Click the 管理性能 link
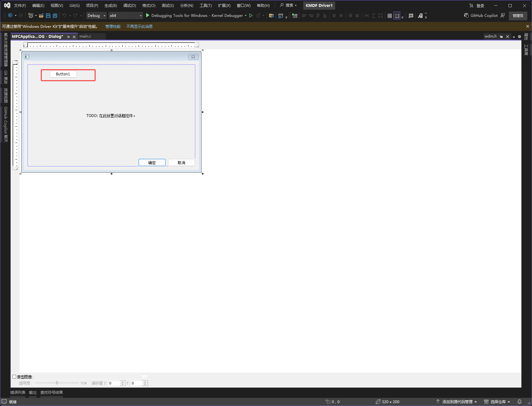Viewport: 532px width, 406px height. [x=113, y=26]
